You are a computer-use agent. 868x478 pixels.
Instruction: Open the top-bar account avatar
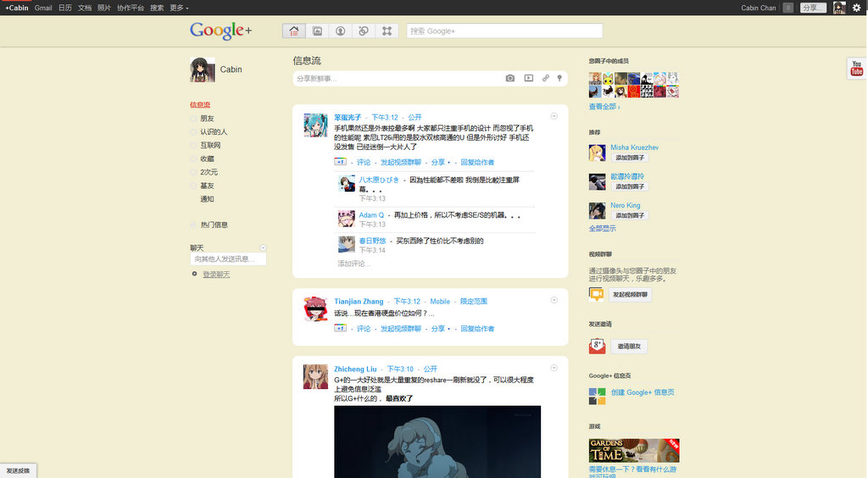839,8
